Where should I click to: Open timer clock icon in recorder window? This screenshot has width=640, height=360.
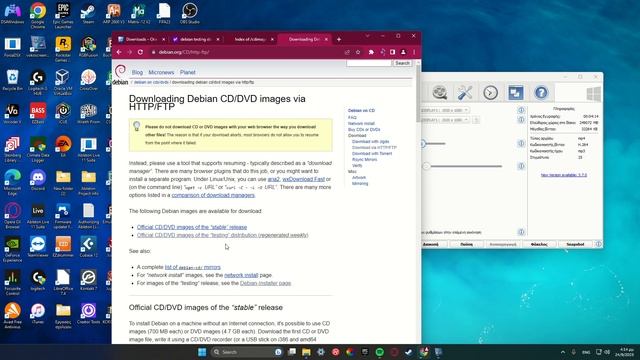pos(490,93)
